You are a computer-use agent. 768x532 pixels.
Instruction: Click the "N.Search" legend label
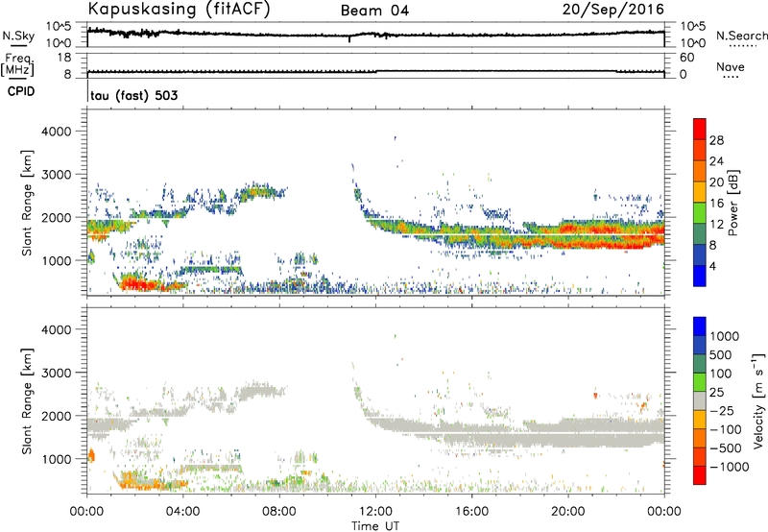click(x=741, y=36)
